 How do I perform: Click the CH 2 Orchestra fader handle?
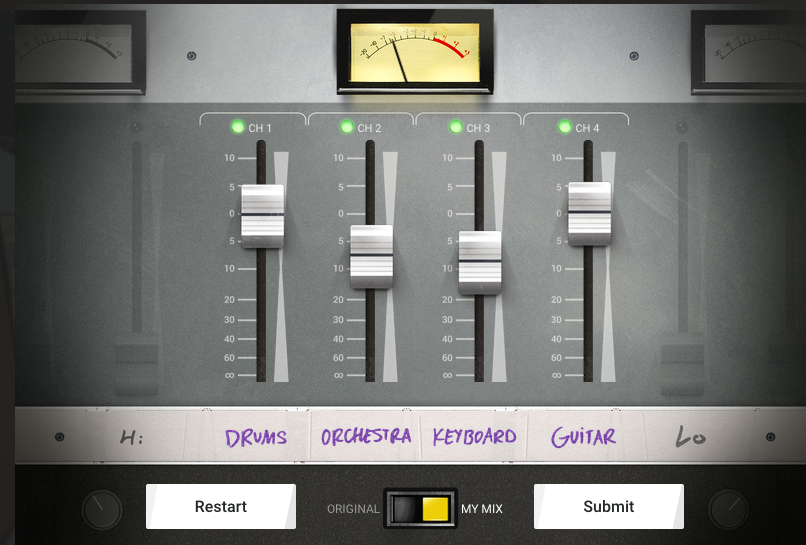[x=371, y=257]
